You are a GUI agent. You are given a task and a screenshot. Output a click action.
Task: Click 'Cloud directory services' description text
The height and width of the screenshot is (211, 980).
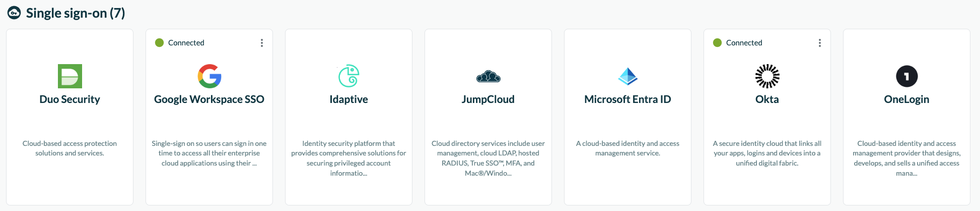(488, 158)
